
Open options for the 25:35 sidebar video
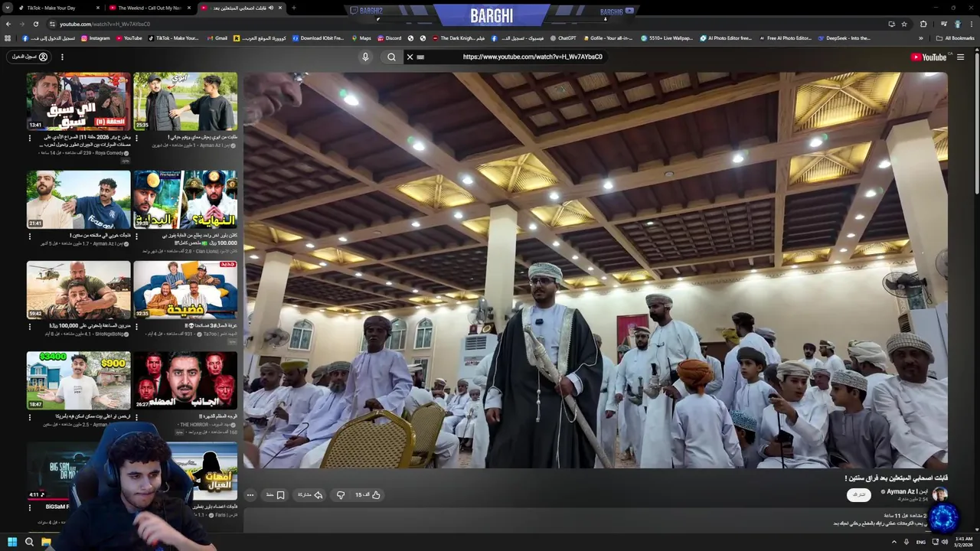point(137,139)
